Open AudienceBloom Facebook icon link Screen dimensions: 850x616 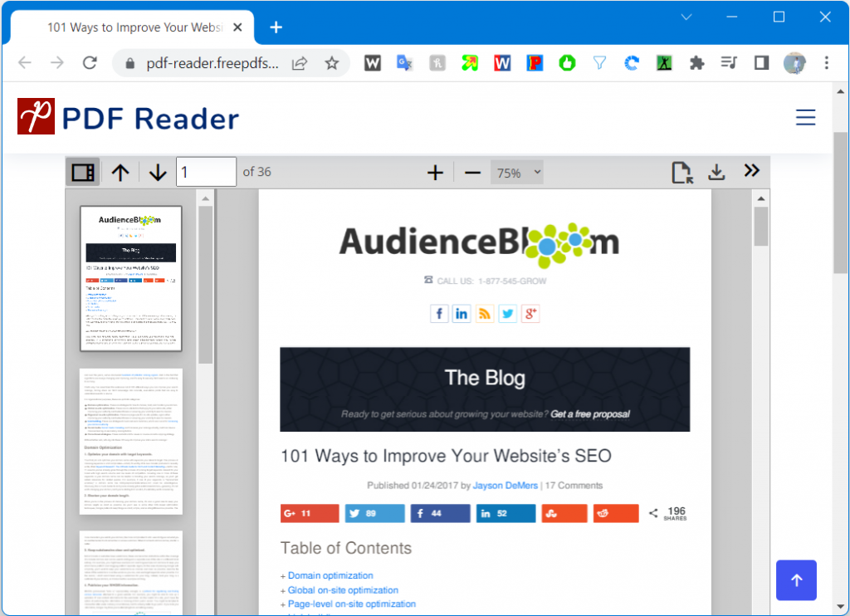439,314
